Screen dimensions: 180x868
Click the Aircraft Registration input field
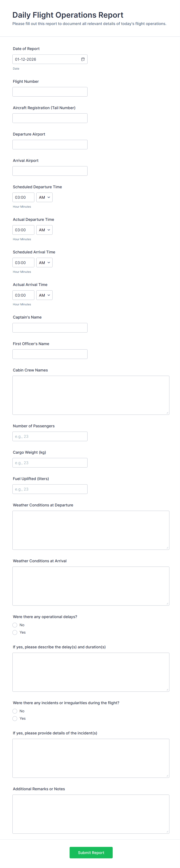(x=50, y=118)
